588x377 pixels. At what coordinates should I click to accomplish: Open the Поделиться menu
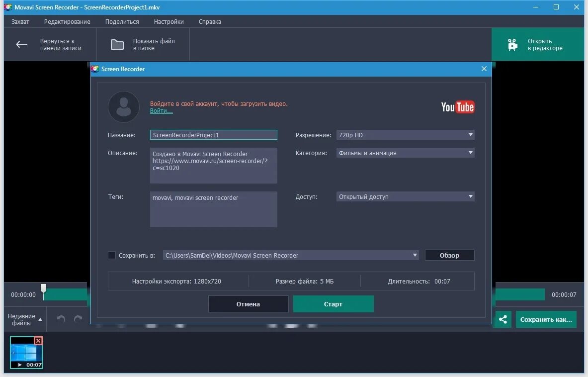click(x=122, y=22)
